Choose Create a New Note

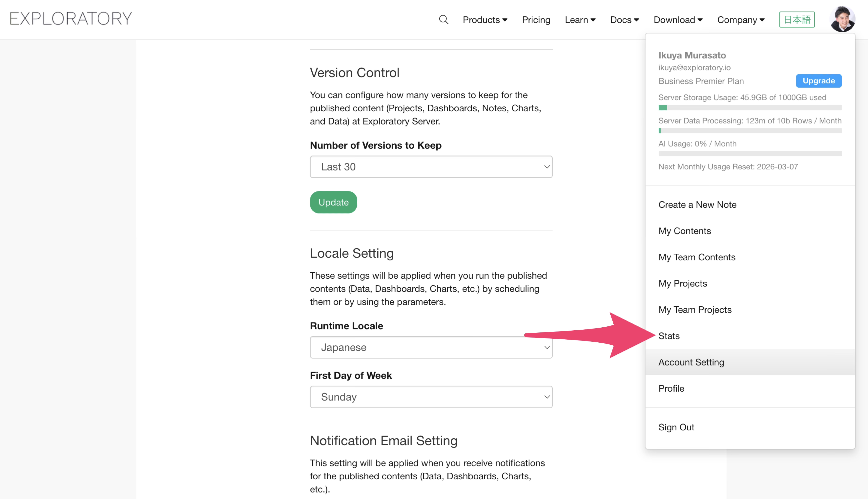pos(697,205)
